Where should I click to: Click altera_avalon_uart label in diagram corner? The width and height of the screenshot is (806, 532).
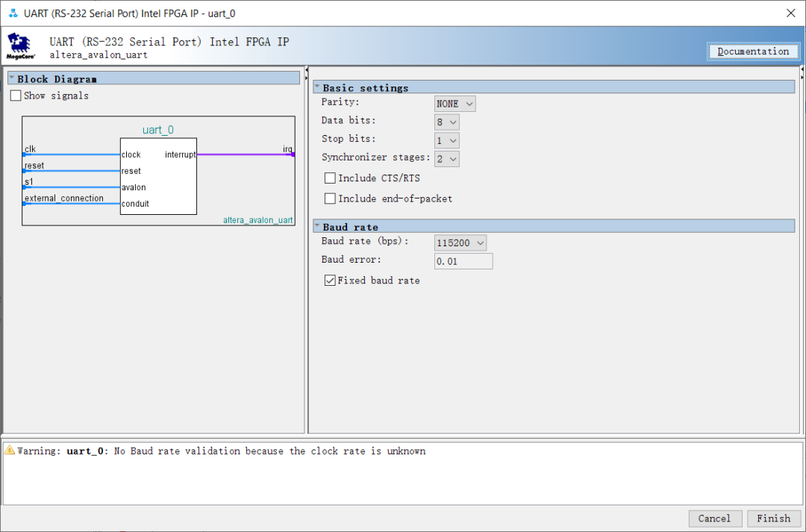(257, 220)
